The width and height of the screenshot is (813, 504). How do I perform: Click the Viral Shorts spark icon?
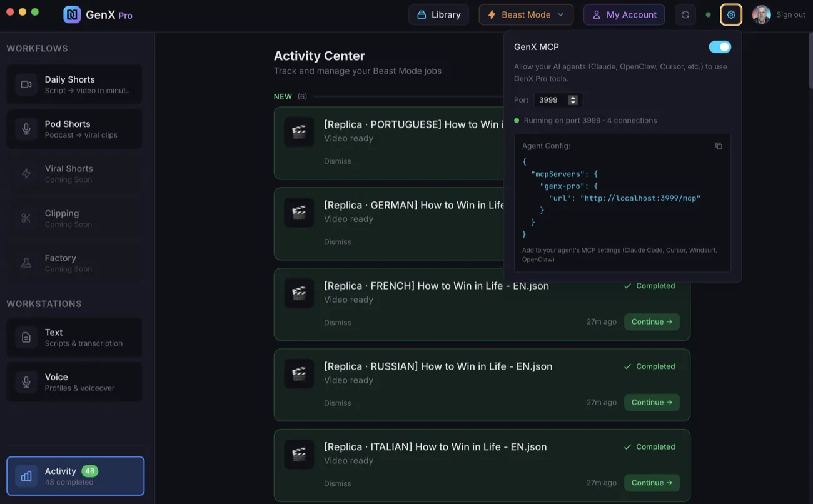point(26,173)
